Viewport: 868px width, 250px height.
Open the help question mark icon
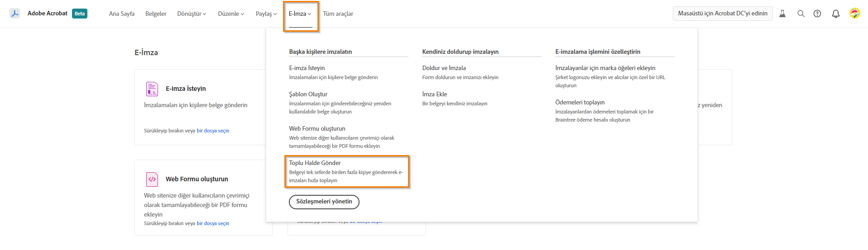coord(817,14)
